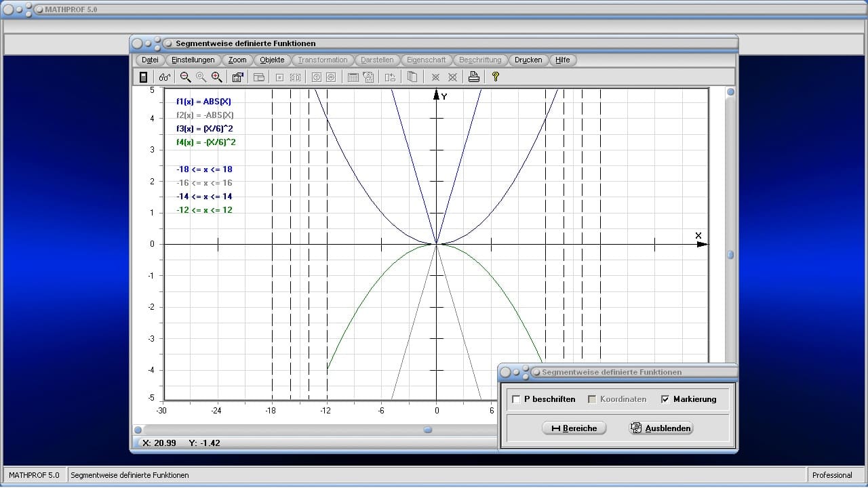Screen dimensions: 868x488
Task: Click the double square toolbar icon
Action: coord(295,77)
